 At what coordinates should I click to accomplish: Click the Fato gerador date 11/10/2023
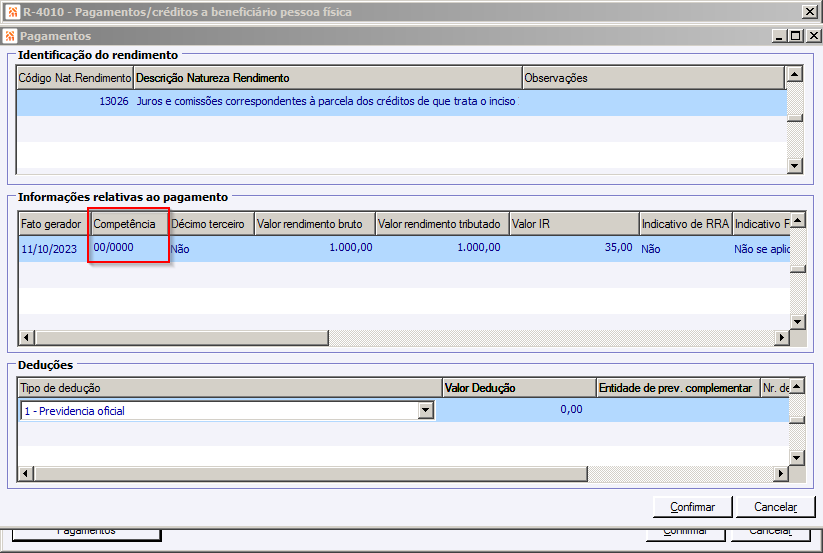pyautogui.click(x=54, y=249)
